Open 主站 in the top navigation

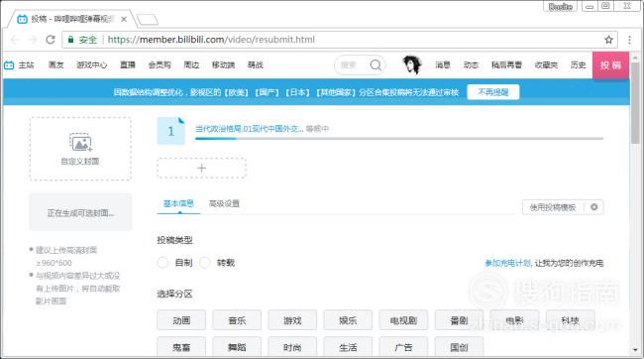[x=27, y=65]
